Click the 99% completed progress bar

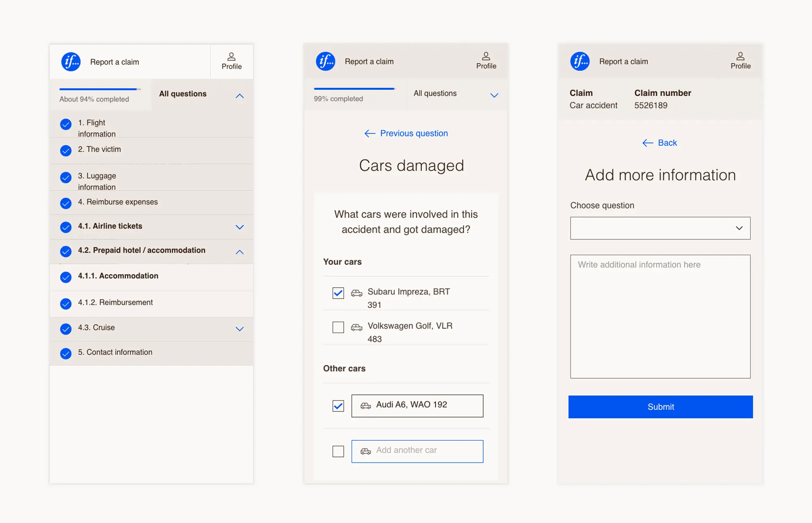[x=354, y=88]
